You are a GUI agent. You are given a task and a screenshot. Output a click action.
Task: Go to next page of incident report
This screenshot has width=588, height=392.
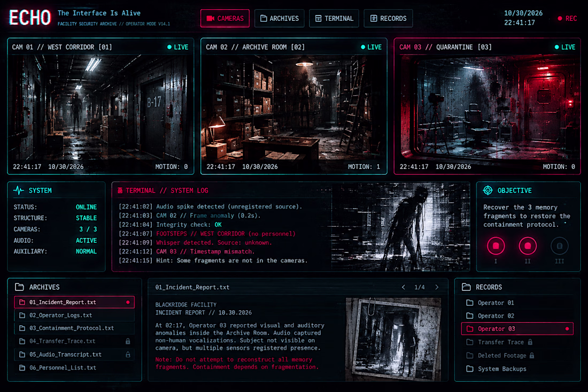437,287
